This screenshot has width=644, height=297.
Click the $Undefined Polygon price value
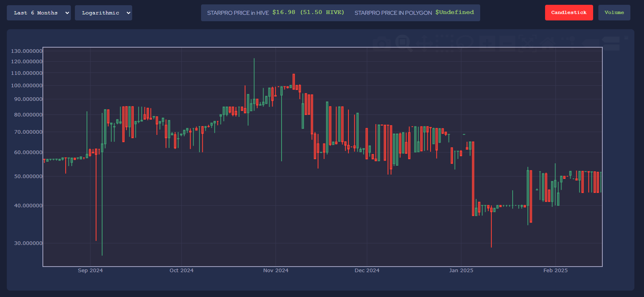click(455, 12)
